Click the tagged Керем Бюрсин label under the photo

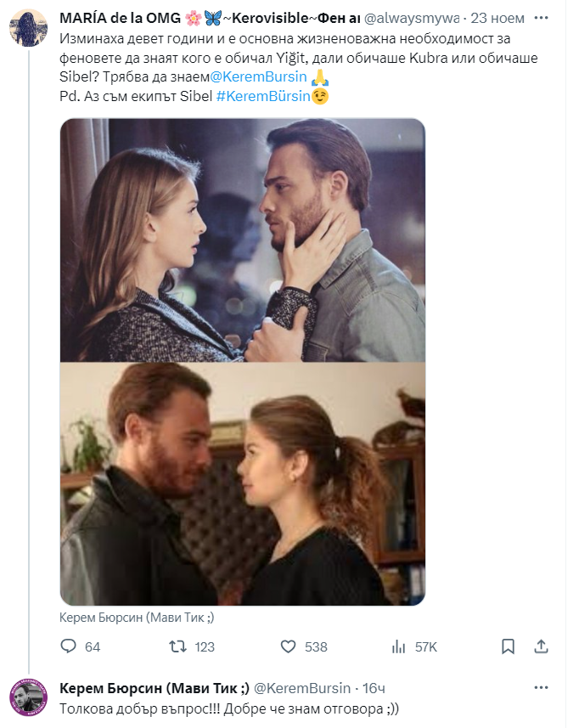click(138, 618)
